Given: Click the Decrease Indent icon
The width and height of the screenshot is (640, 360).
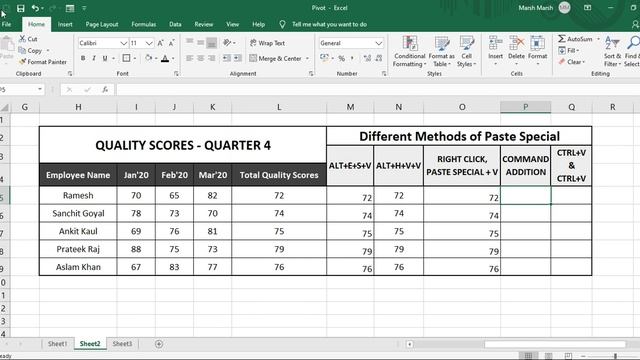Looking at the screenshot, I should (x=227, y=58).
